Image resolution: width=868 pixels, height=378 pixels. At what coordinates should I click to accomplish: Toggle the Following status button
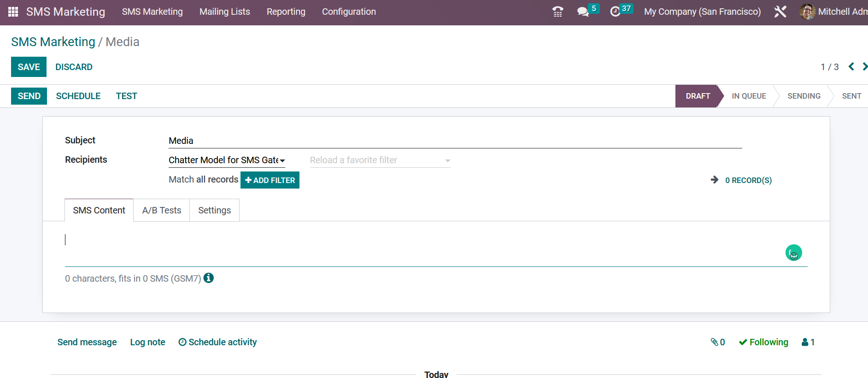[763, 342]
